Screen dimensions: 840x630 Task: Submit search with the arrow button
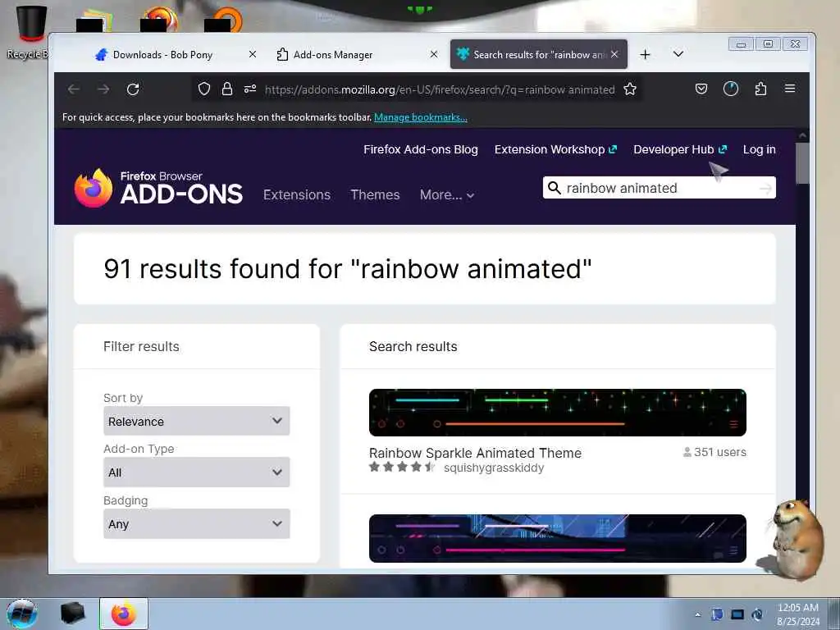coord(766,189)
